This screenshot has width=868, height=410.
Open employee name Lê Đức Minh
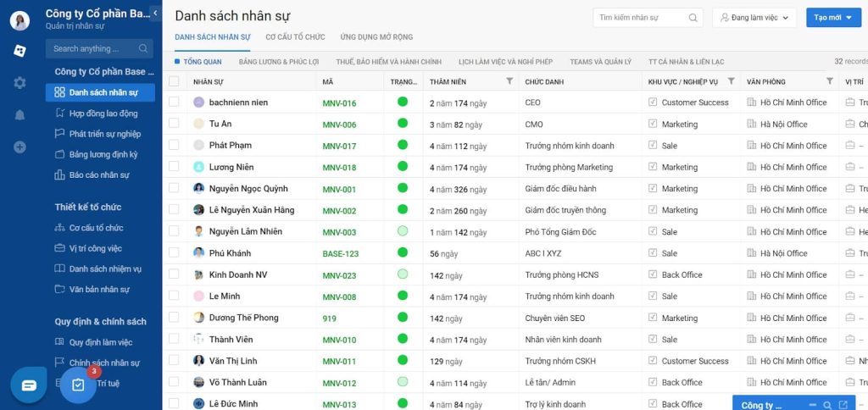234,404
